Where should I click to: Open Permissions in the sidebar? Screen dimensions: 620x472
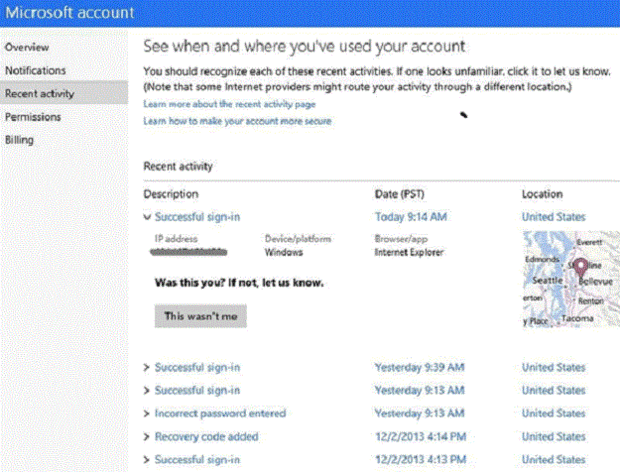coord(33,117)
